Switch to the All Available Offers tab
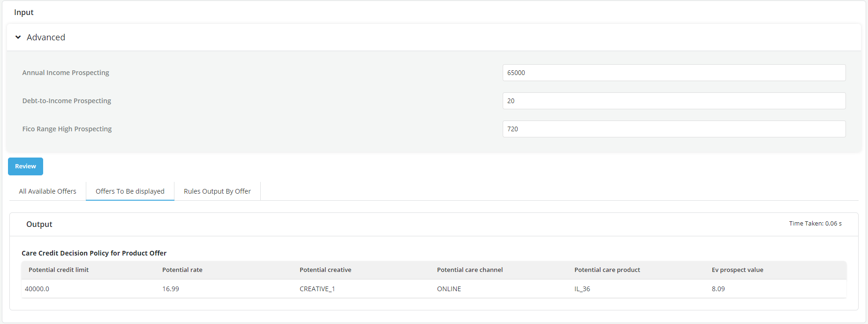 pyautogui.click(x=47, y=191)
